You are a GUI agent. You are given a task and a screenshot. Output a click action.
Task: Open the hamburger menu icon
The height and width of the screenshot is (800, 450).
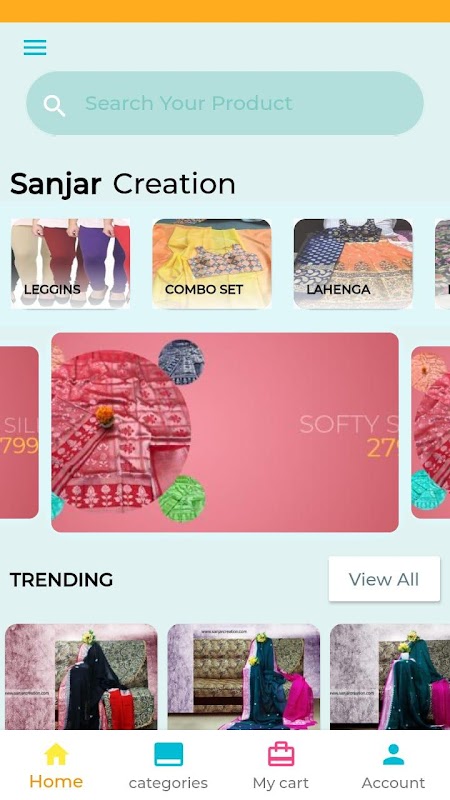pyautogui.click(x=35, y=47)
